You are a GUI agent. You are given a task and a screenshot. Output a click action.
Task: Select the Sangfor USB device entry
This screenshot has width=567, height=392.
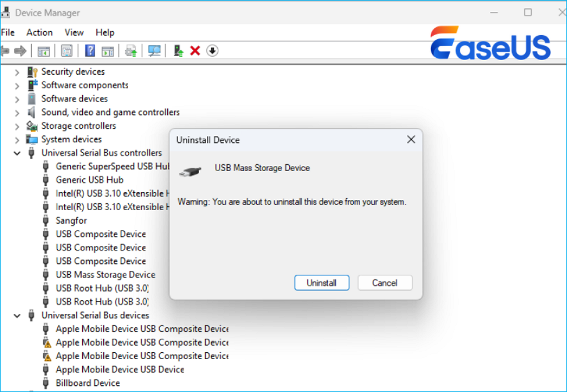[x=71, y=220]
